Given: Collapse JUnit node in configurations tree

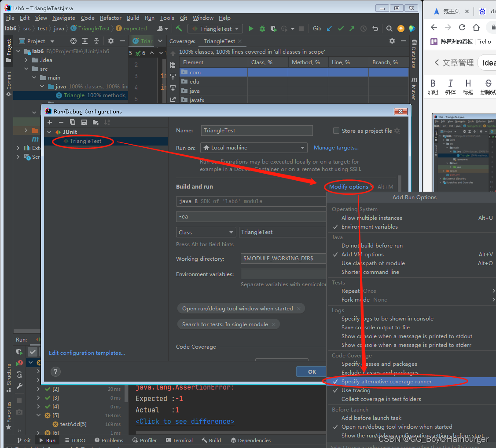Looking at the screenshot, I should point(49,132).
